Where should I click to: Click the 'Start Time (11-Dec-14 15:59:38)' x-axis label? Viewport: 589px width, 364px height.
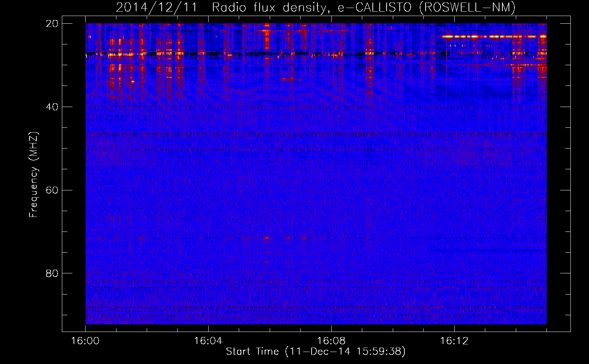coord(316,352)
